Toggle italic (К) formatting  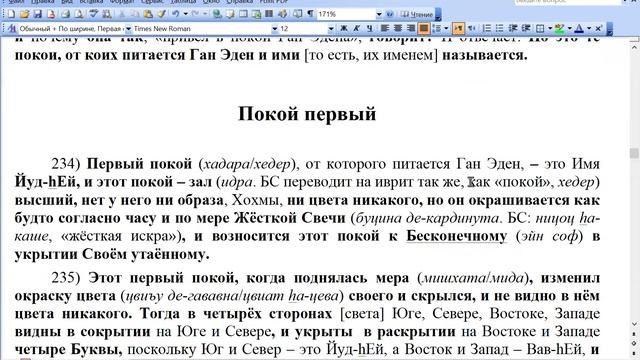[x=357, y=29]
